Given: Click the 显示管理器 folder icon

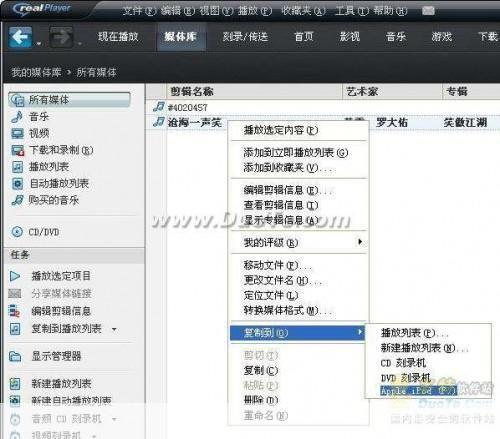Looking at the screenshot, I should [15, 356].
